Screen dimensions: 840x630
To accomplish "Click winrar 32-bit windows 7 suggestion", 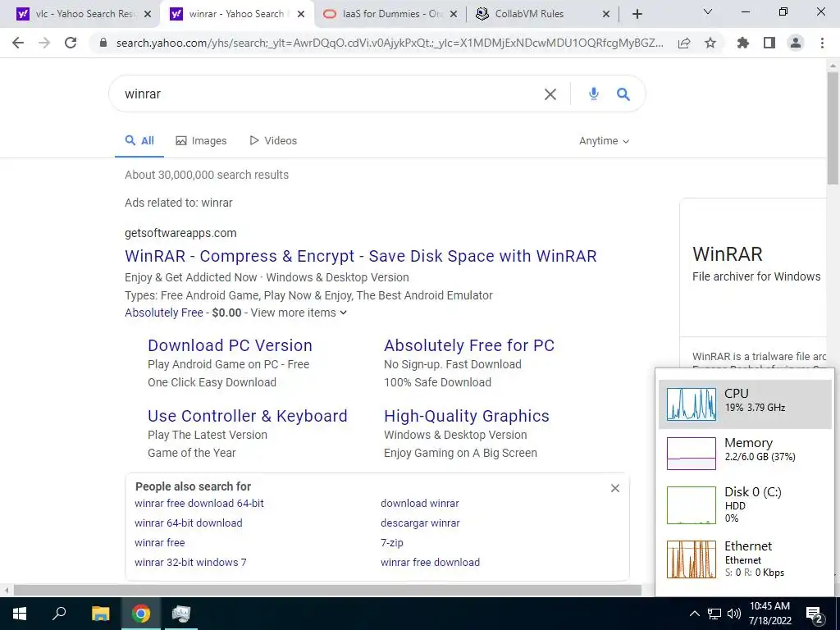I will [190, 563].
